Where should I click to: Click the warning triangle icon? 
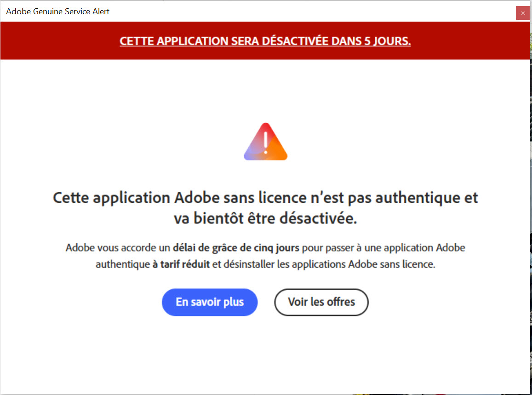pos(265,142)
